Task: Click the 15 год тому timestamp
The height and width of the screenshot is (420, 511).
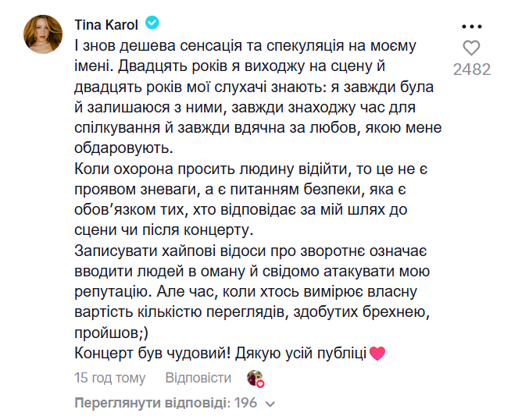Action: tap(109, 378)
